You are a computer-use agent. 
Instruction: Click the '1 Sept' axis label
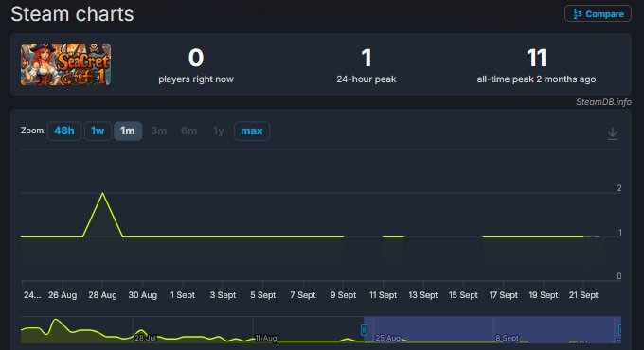(x=183, y=295)
